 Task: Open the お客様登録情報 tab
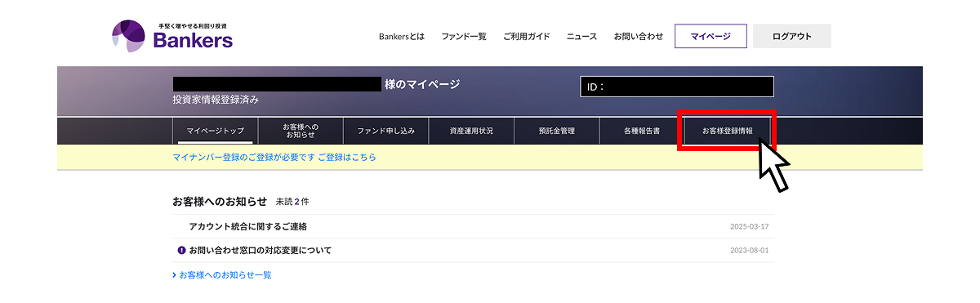(x=728, y=131)
